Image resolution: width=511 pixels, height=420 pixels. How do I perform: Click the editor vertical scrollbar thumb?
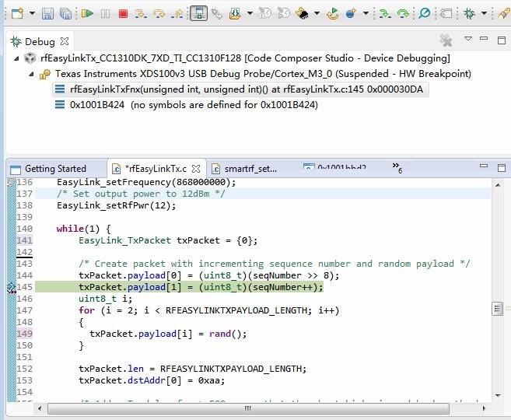[x=497, y=309]
